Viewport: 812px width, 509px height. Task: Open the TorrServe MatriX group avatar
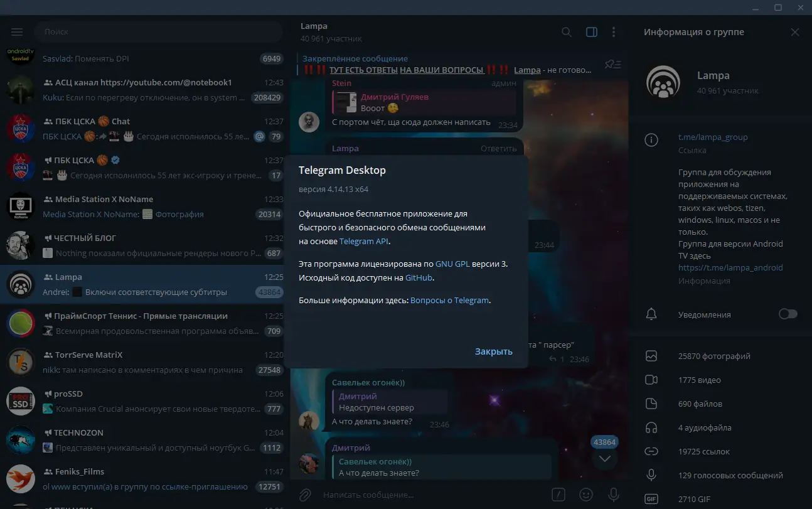[x=20, y=362]
